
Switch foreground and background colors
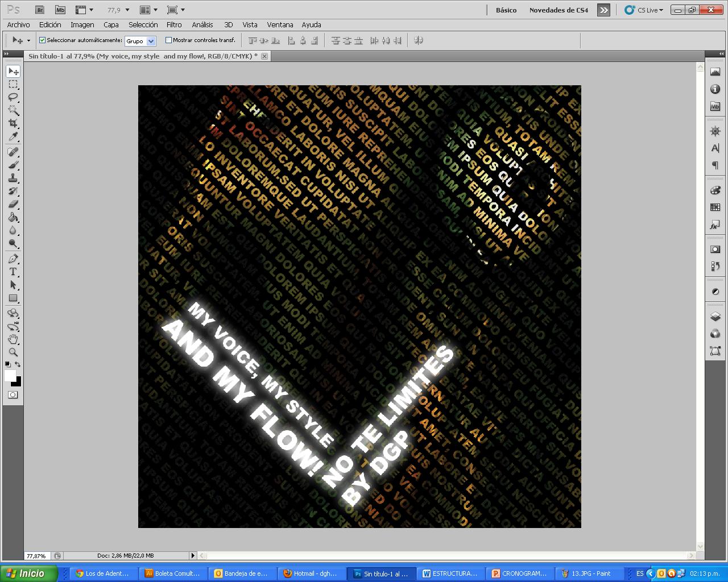click(18, 364)
